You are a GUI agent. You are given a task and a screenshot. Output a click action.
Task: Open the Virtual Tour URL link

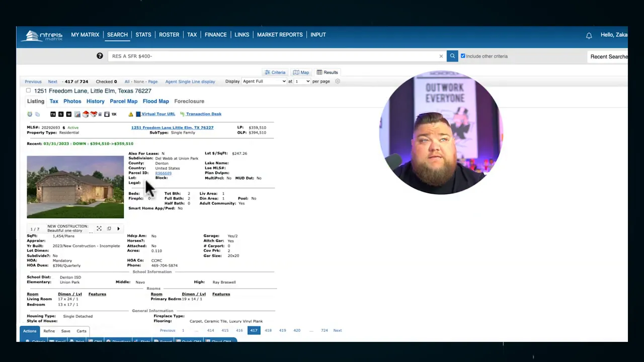coord(158,114)
